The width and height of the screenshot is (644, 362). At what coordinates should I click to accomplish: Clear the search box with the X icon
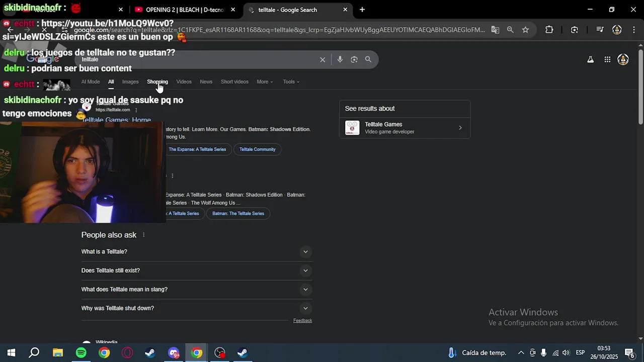pos(323,59)
